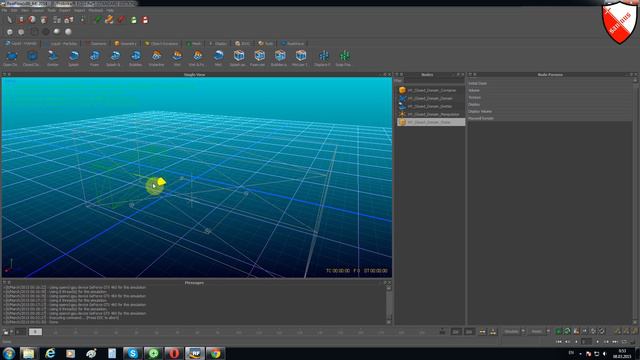Jump to the first frame
640x360 pixels.
(x=559, y=341)
